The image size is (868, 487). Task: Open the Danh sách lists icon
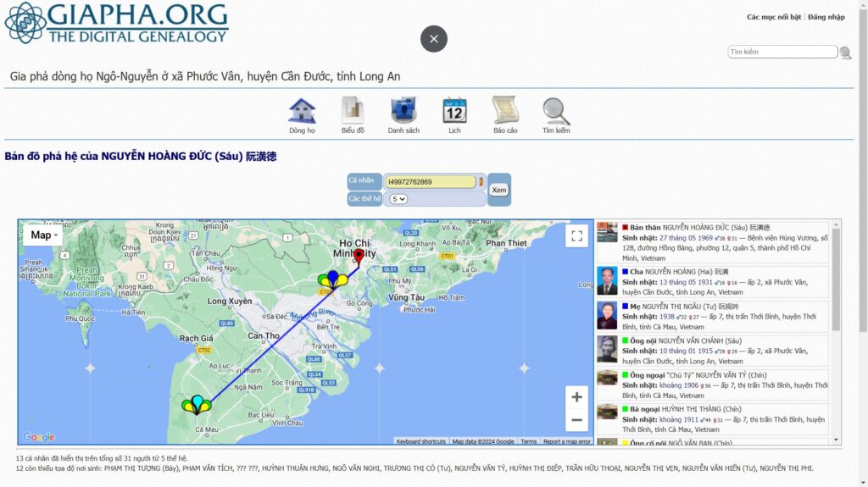point(403,112)
